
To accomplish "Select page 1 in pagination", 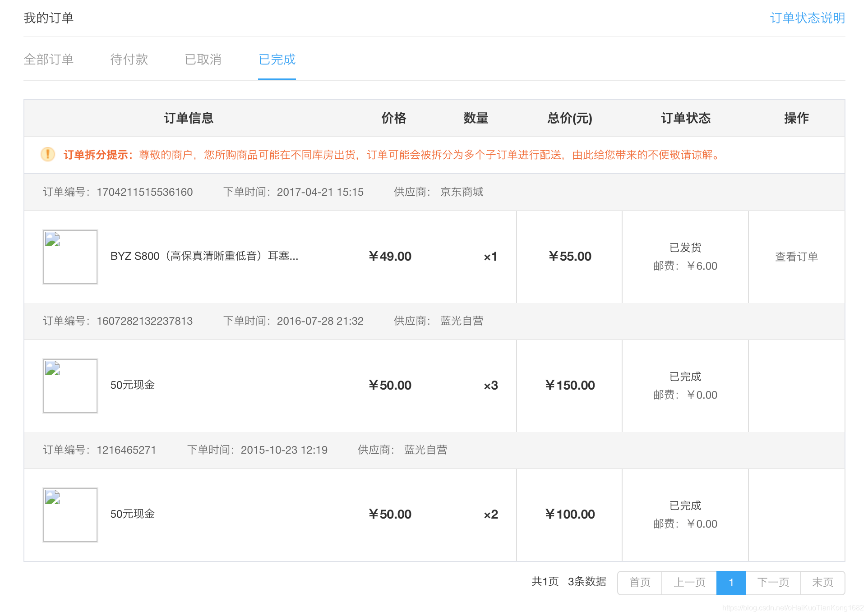I will coord(731,583).
